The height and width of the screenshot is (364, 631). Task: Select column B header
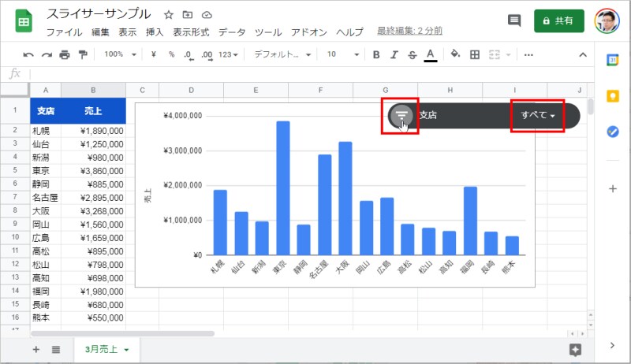(93, 91)
